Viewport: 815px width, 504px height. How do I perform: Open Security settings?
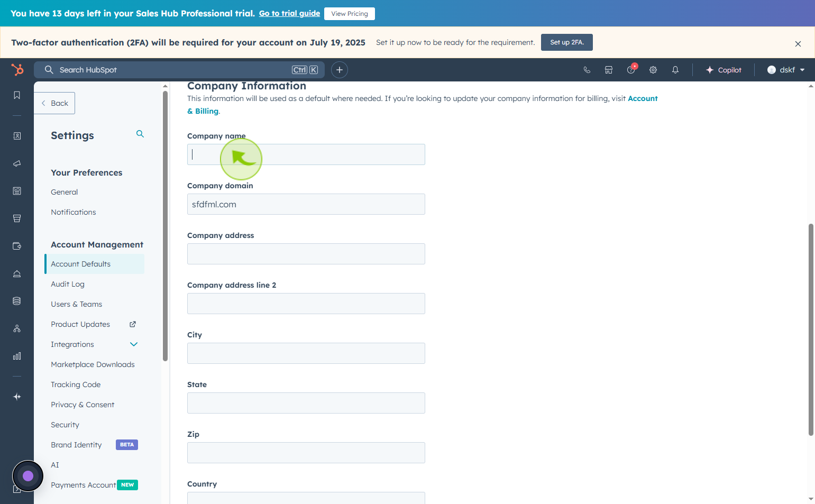pos(65,425)
